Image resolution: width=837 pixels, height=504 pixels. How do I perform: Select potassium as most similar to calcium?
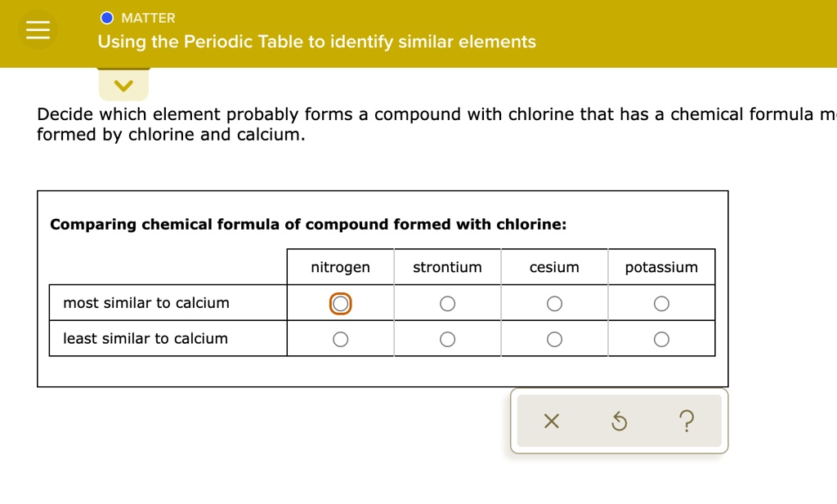[661, 304]
